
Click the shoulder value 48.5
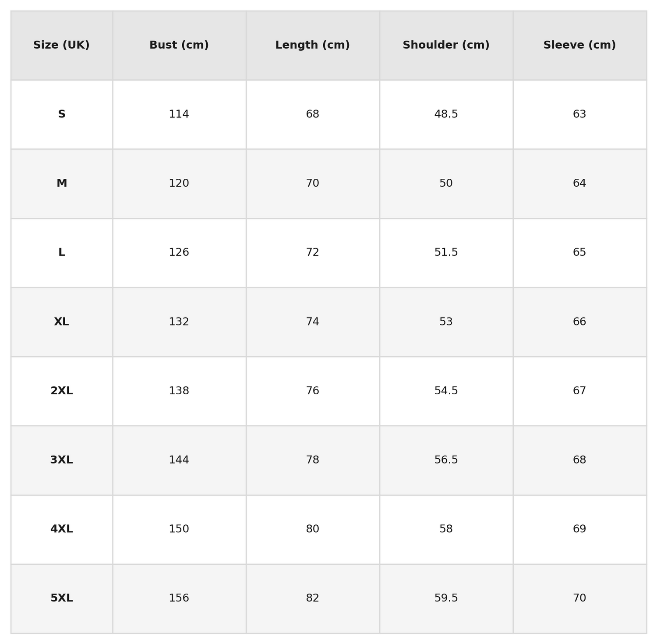(446, 114)
